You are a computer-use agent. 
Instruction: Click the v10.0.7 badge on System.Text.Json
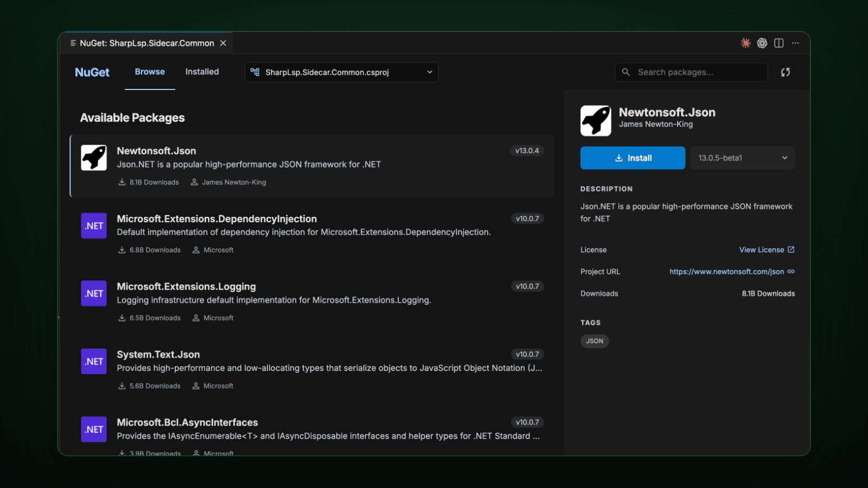pyautogui.click(x=527, y=354)
